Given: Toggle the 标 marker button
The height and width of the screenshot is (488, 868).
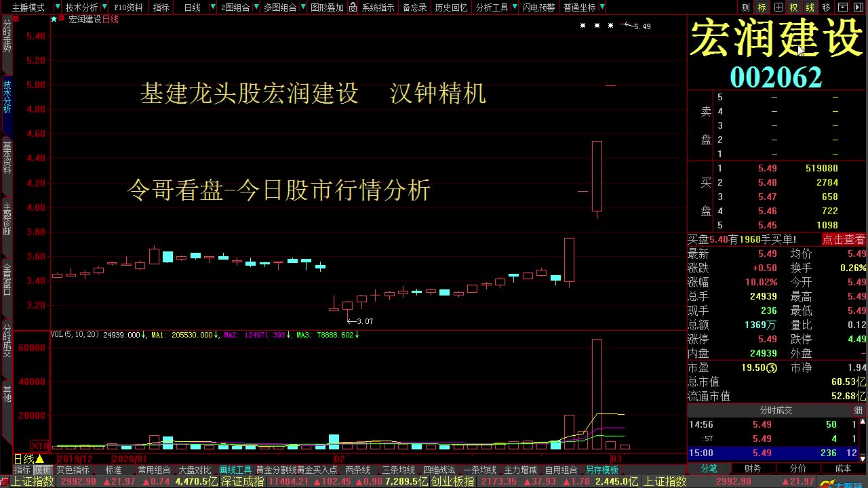Looking at the screenshot, I should [x=762, y=7].
